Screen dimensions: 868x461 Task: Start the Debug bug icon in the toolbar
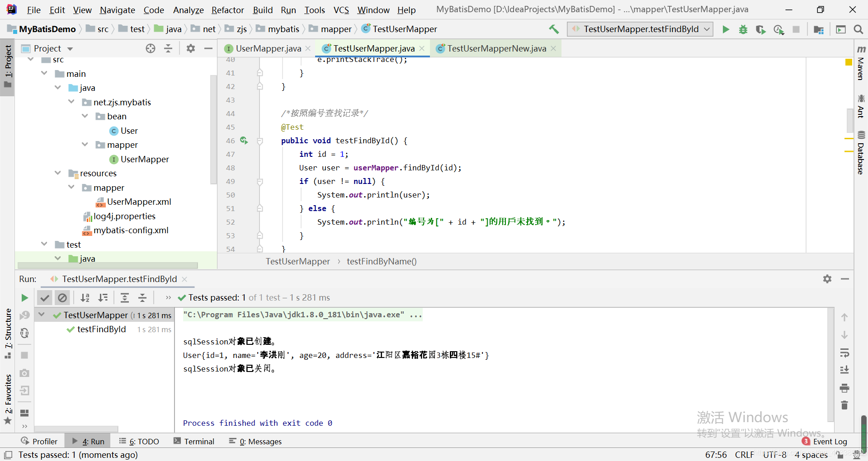click(743, 29)
